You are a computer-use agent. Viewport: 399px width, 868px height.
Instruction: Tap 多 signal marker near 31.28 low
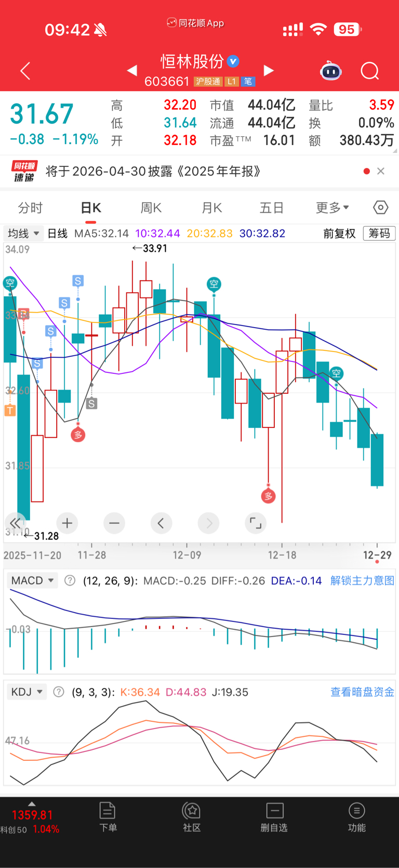click(x=78, y=435)
